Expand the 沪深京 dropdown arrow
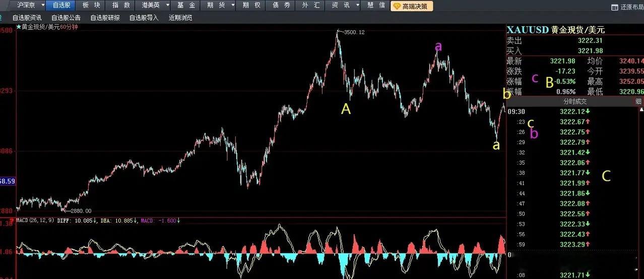 click(42, 6)
